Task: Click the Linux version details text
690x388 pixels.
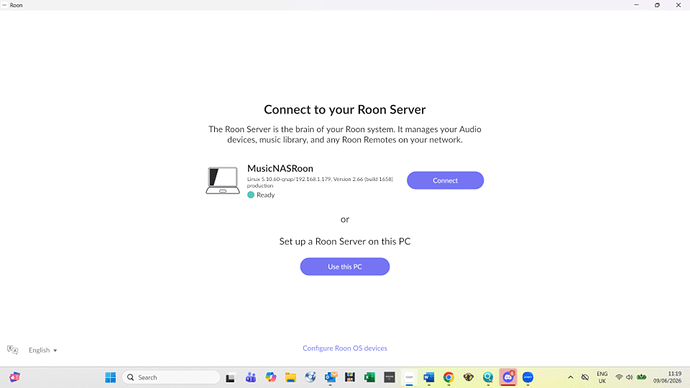Action: tap(320, 182)
